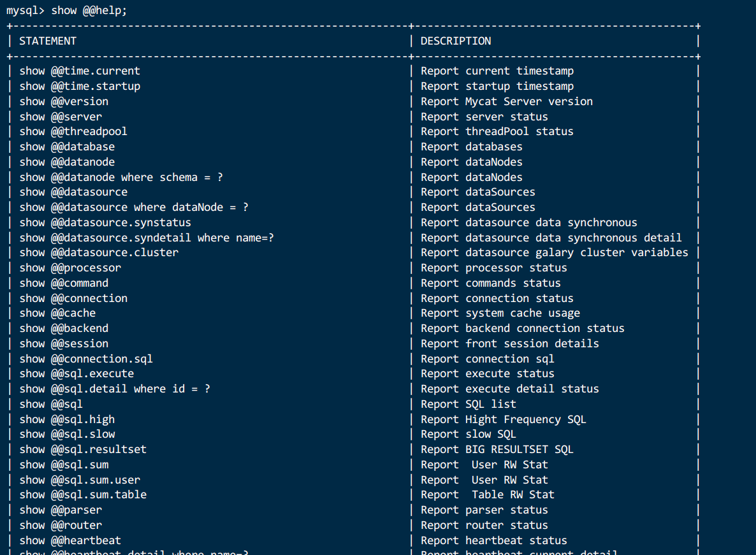Screen dimensions: 756x555
Task: Click 'show @@datasource.synstatus' statement
Action: point(105,222)
